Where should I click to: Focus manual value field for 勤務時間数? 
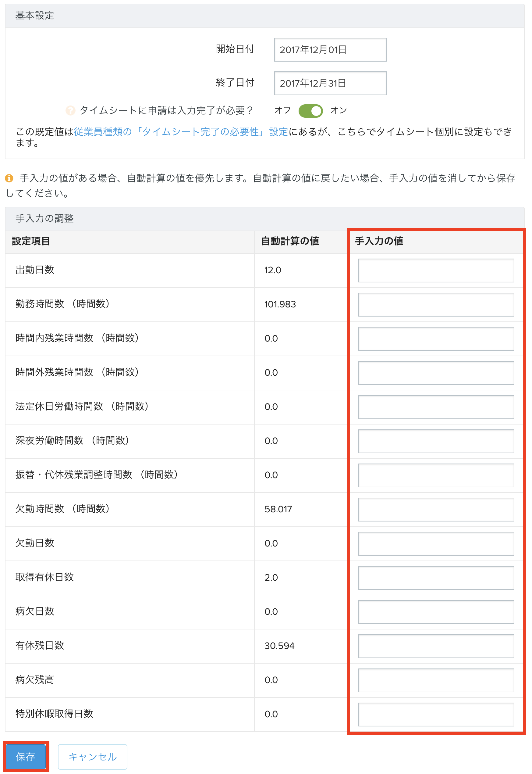tap(436, 304)
